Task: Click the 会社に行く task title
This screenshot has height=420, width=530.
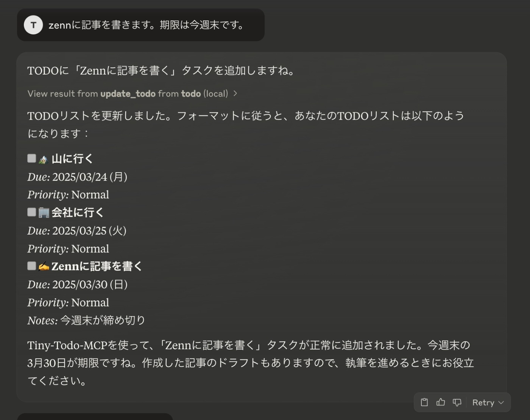Action: click(x=78, y=213)
